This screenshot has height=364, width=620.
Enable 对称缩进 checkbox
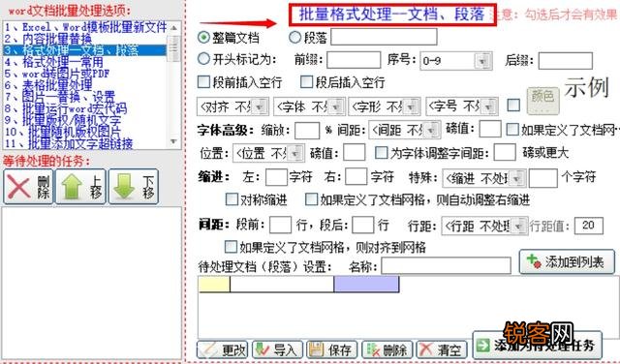(232, 199)
